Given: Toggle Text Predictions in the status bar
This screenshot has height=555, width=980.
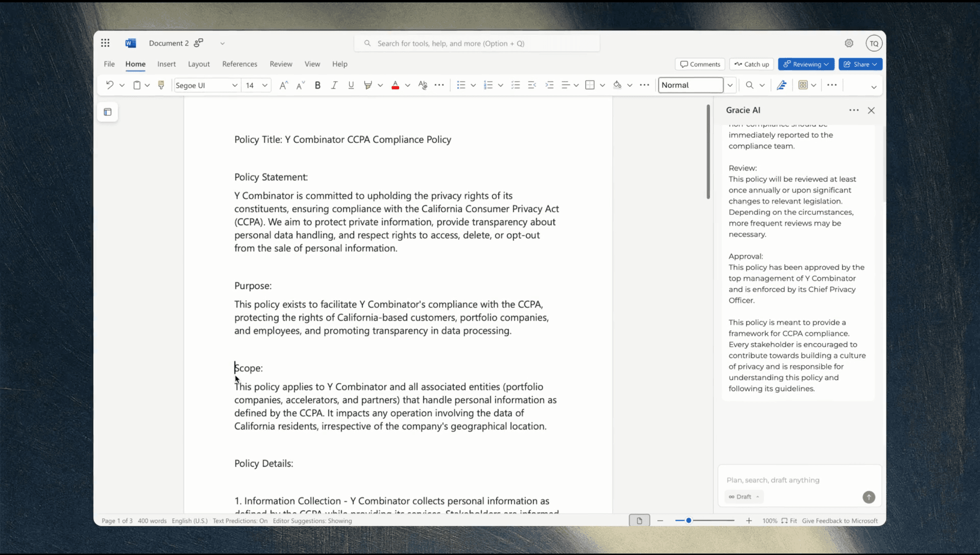Looking at the screenshot, I should pyautogui.click(x=240, y=521).
